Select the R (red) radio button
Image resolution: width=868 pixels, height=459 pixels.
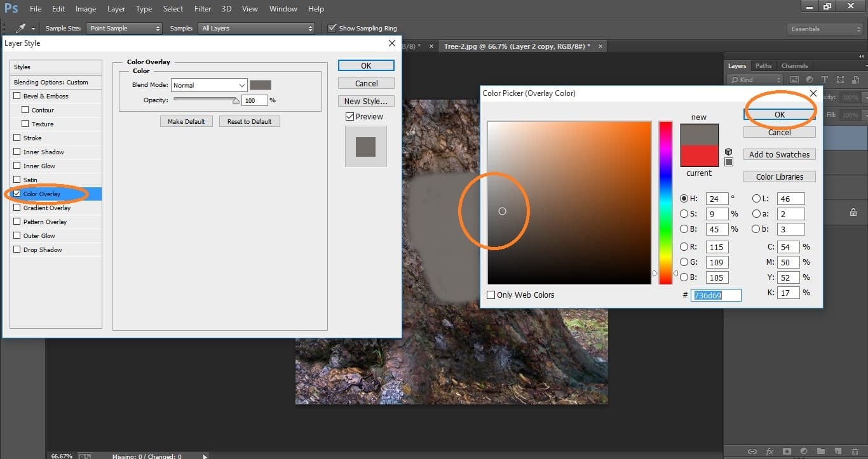[684, 247]
